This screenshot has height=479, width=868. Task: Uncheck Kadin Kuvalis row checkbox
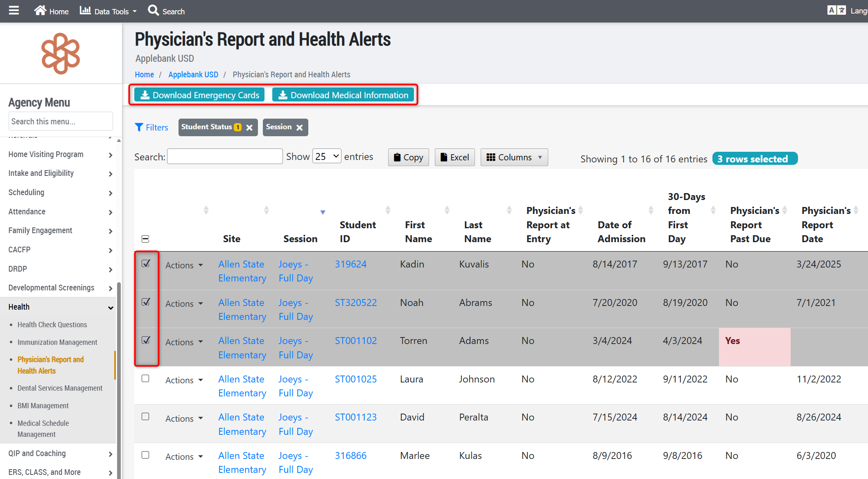(x=146, y=263)
